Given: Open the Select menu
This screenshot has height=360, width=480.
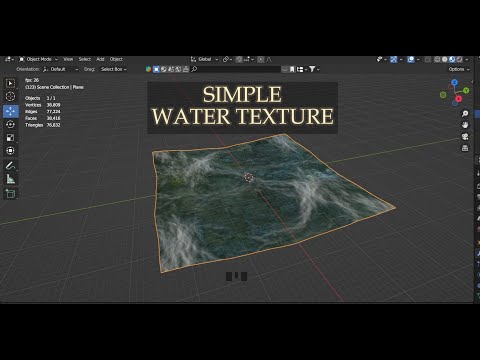Looking at the screenshot, I should [85, 59].
